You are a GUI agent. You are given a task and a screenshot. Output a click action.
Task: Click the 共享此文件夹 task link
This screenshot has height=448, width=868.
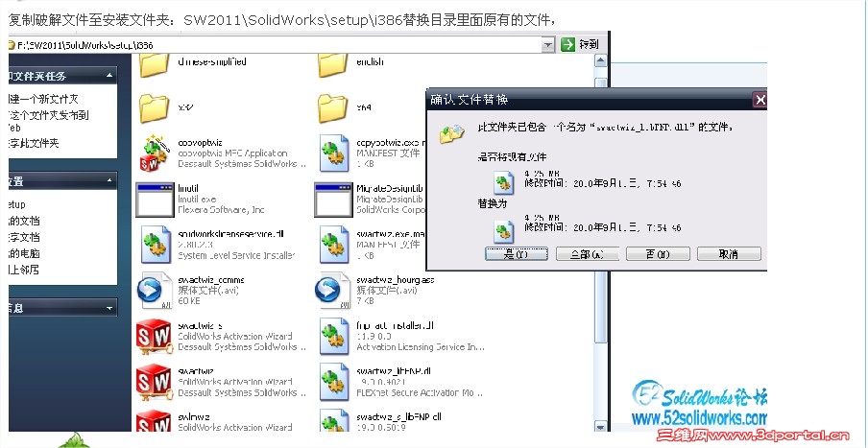coord(34,143)
